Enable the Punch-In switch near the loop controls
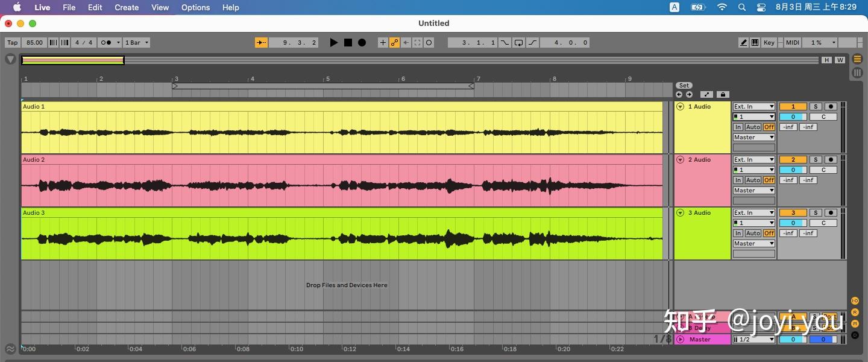 click(505, 42)
